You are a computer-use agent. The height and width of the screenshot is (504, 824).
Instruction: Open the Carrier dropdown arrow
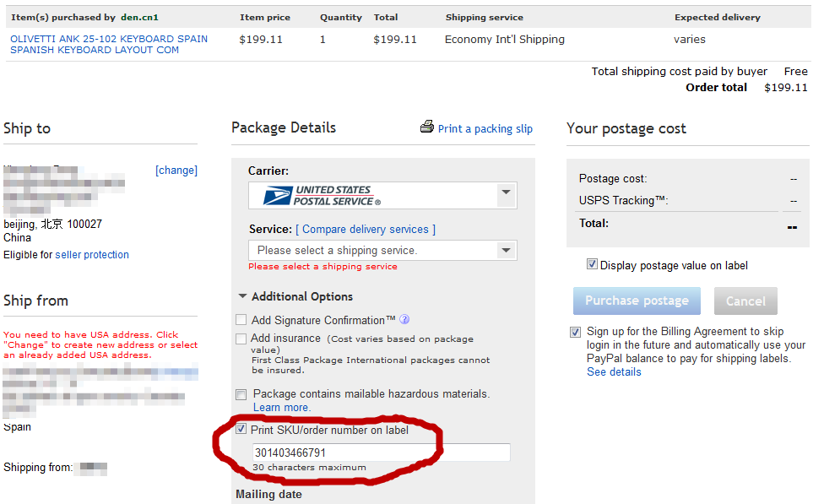[505, 192]
